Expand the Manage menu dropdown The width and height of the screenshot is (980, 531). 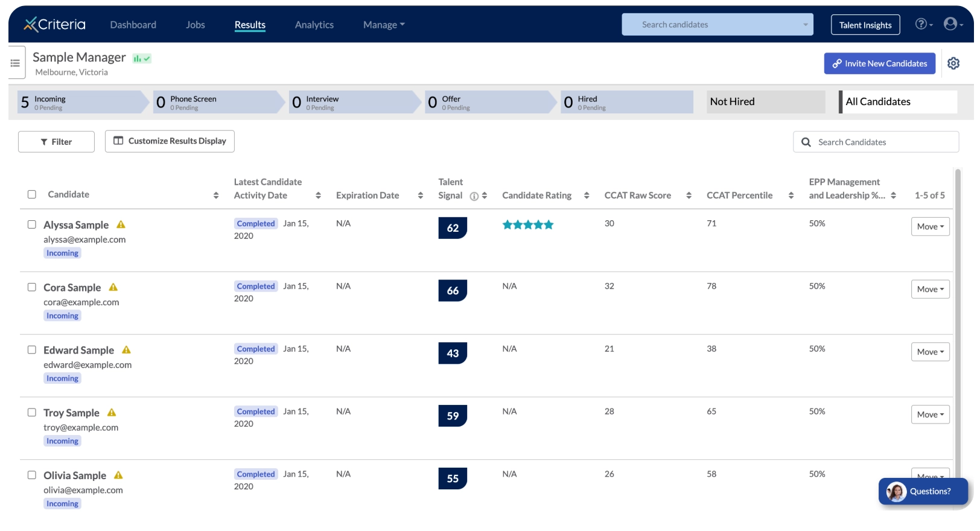(x=384, y=25)
